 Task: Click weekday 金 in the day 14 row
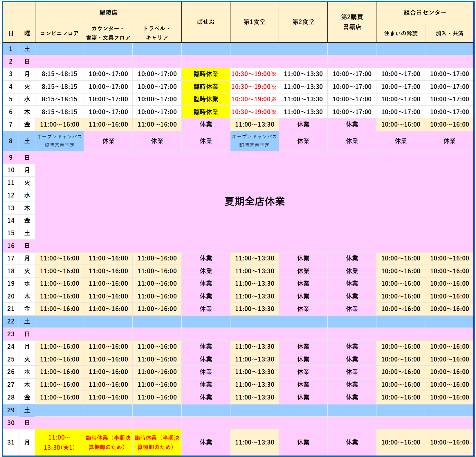(27, 221)
